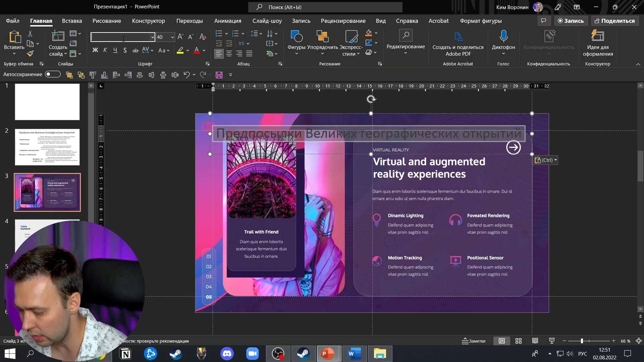Expand the font size dropdown
644x362 pixels.
172,37
